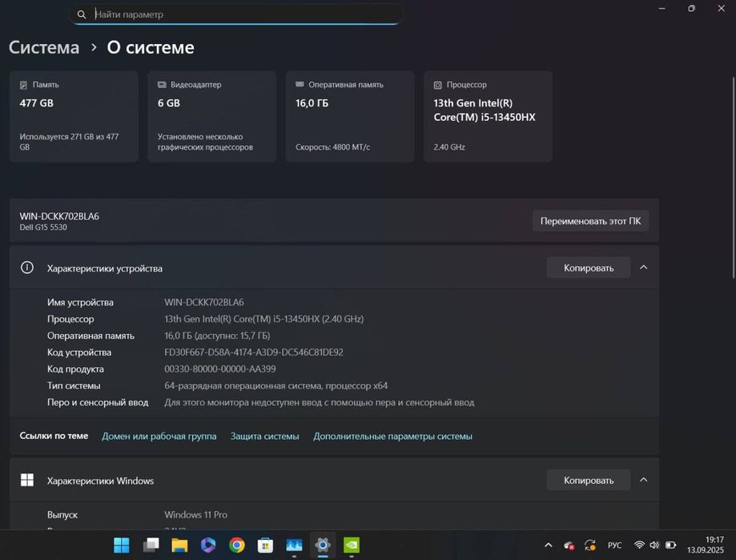The height and width of the screenshot is (560, 736).
Task: Click 'Переименовать этот ПК' button
Action: pyautogui.click(x=590, y=220)
